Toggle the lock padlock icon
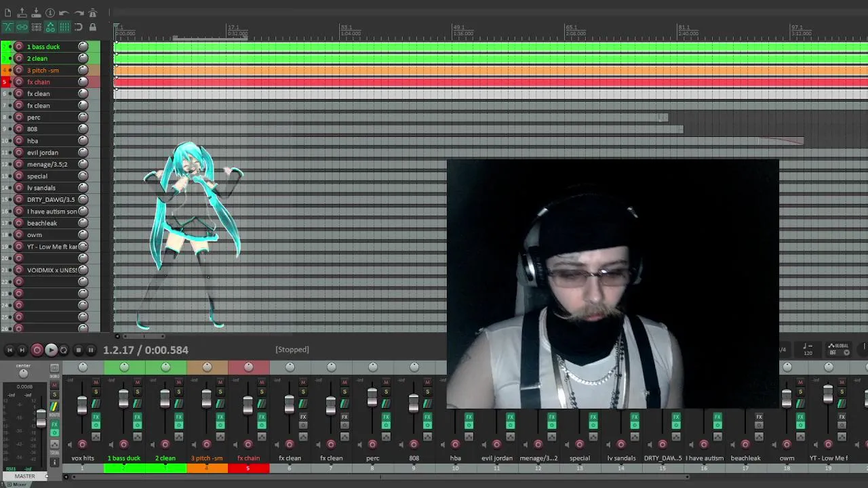This screenshot has height=488, width=868. pyautogui.click(x=93, y=27)
